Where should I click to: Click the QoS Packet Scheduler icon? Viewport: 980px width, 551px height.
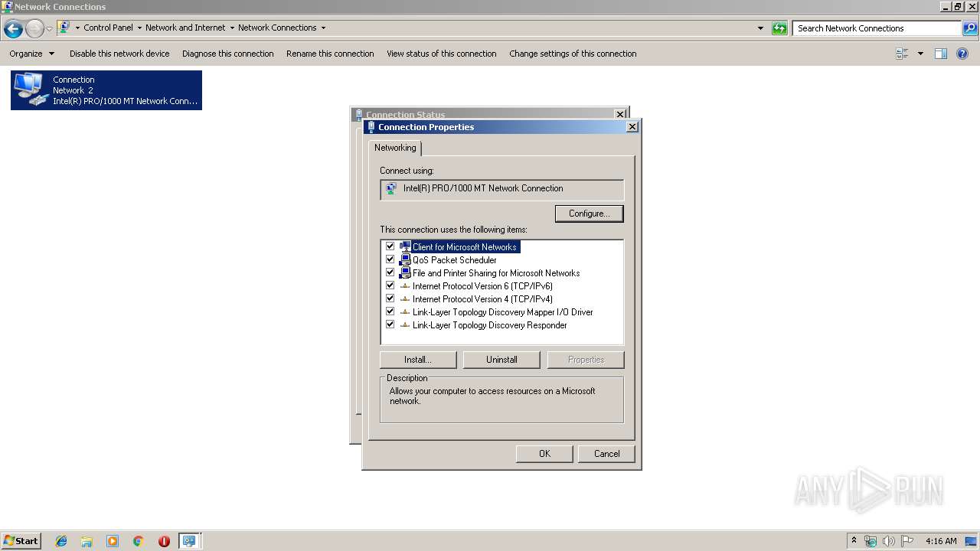click(405, 260)
